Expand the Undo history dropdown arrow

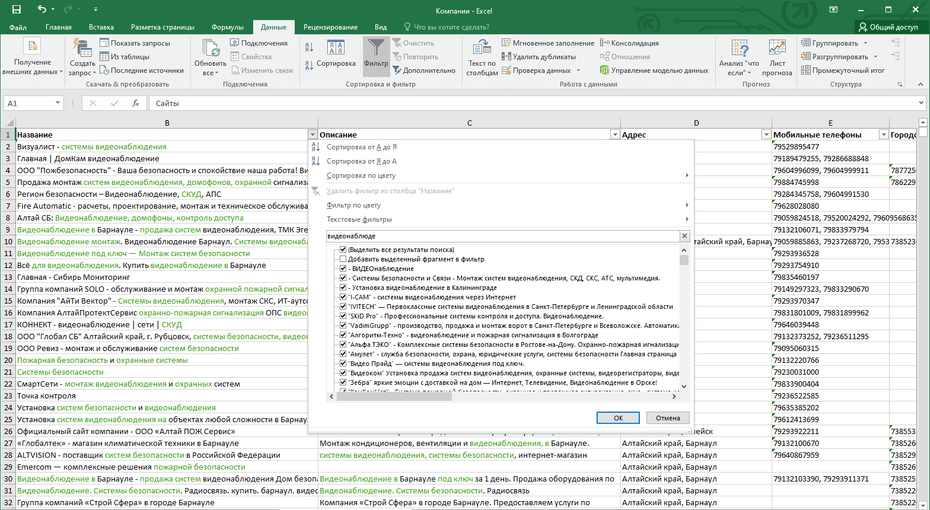[53, 9]
